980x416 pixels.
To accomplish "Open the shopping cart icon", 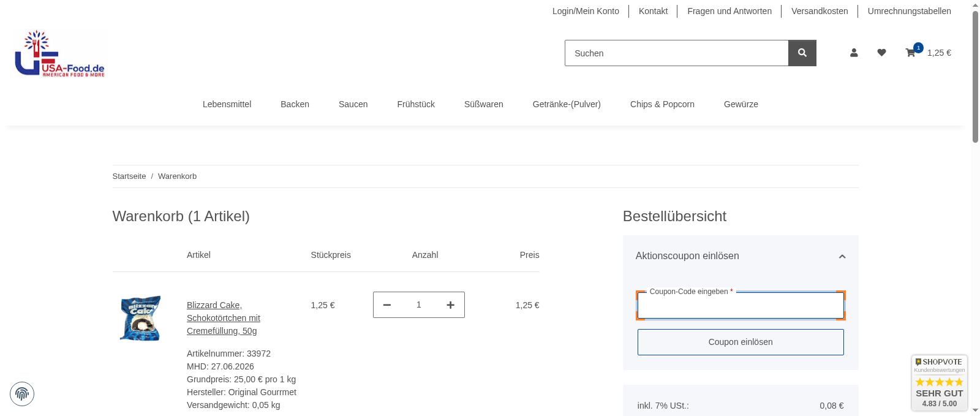I will click(x=911, y=53).
